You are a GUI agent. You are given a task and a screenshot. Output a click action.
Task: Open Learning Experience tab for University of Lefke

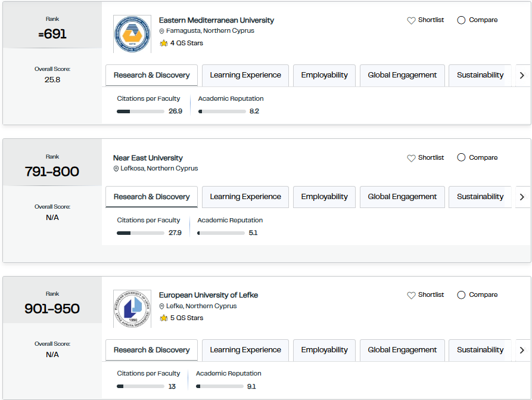coord(245,350)
